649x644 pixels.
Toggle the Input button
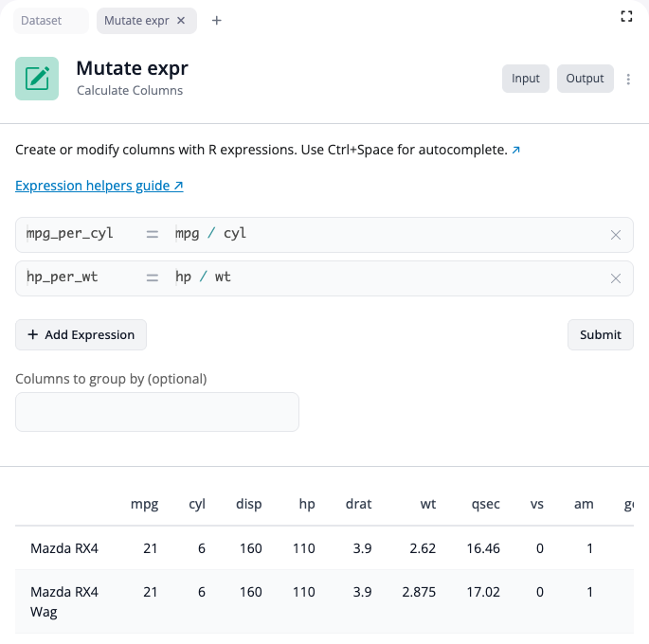[526, 79]
